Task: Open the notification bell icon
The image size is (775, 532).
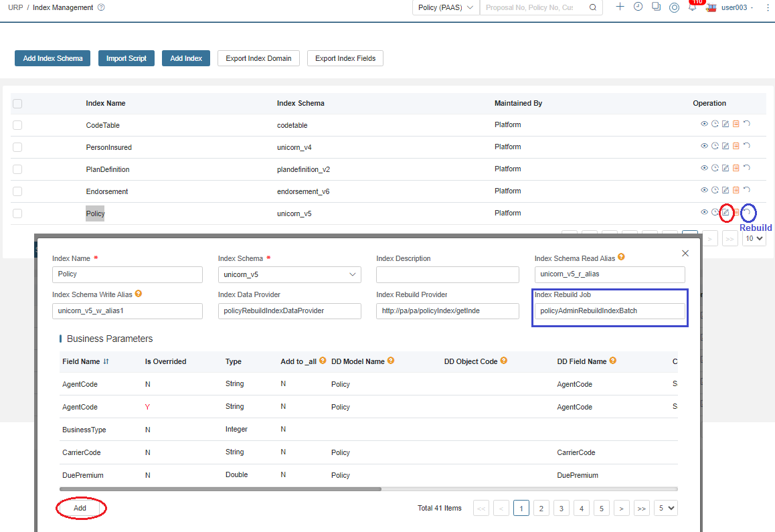Action: point(693,7)
